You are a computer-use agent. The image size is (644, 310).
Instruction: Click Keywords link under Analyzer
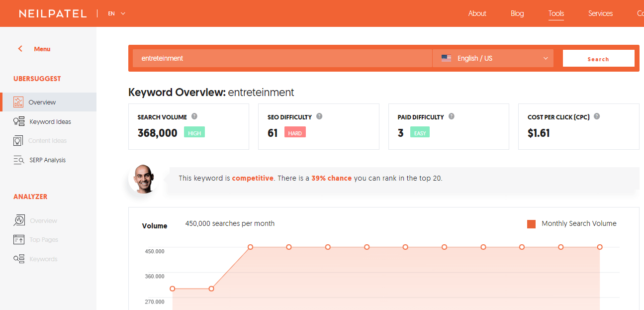pos(43,259)
